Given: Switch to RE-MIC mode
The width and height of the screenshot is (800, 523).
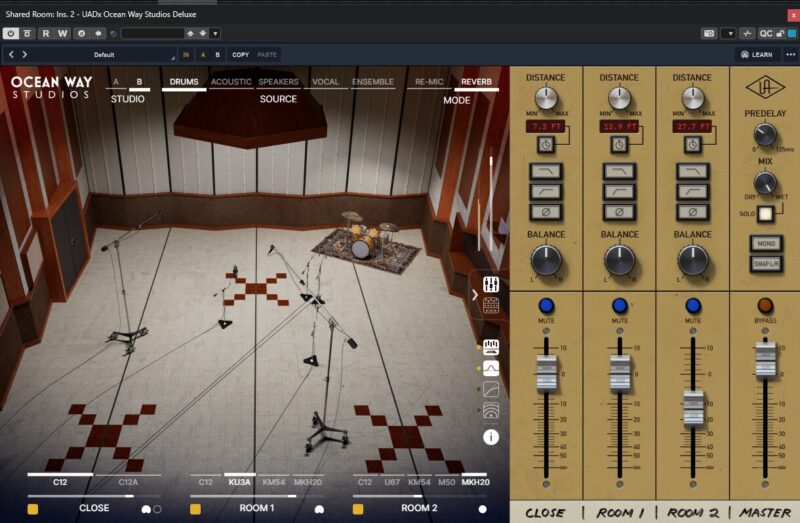Looking at the screenshot, I should [429, 82].
